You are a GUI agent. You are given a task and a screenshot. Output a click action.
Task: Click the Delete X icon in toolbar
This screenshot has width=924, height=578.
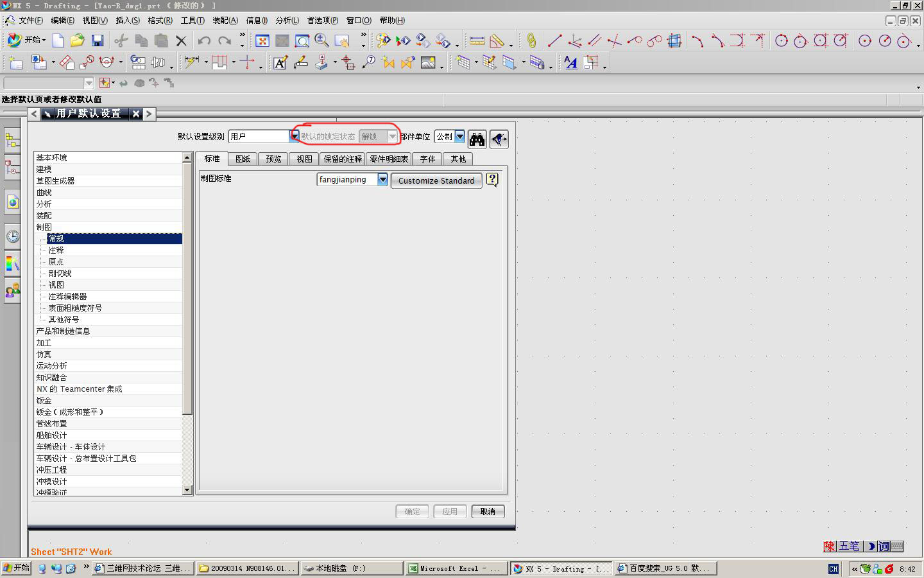[x=181, y=41]
